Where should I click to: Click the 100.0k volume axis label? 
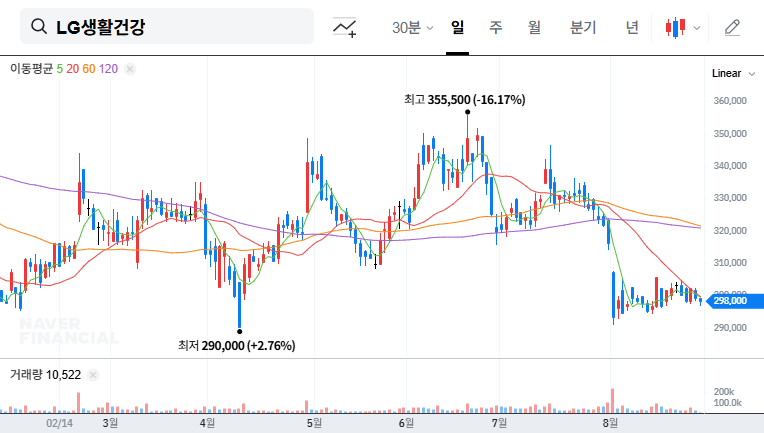coord(727,403)
